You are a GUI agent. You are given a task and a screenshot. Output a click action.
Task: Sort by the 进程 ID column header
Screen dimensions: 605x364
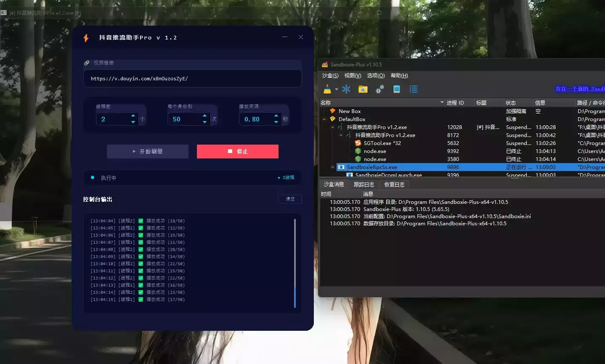[x=460, y=103]
